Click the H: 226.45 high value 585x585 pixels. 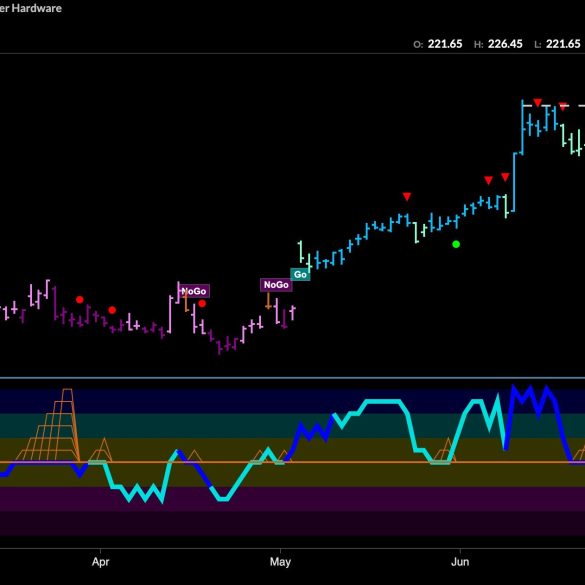click(x=498, y=44)
